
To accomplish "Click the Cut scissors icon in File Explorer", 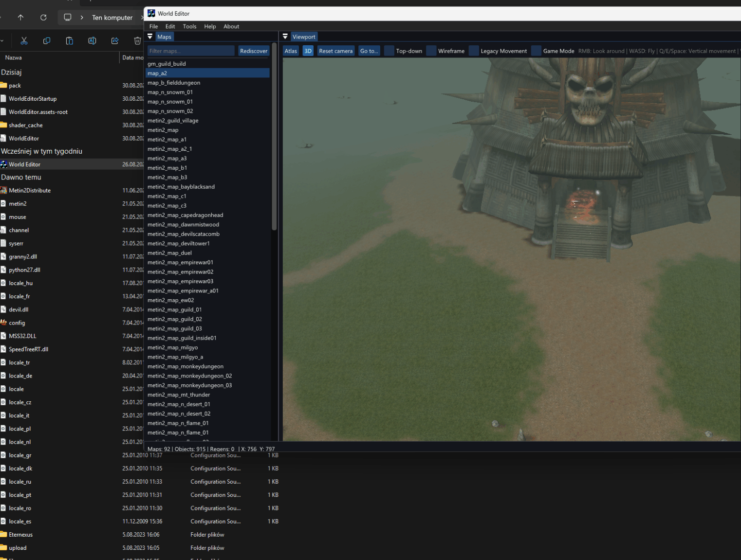I will [x=24, y=41].
